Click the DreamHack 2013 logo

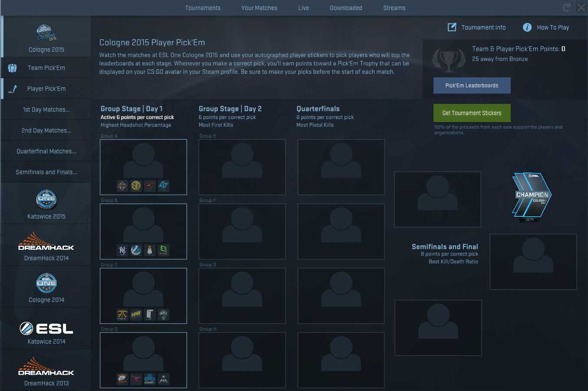pos(46,367)
